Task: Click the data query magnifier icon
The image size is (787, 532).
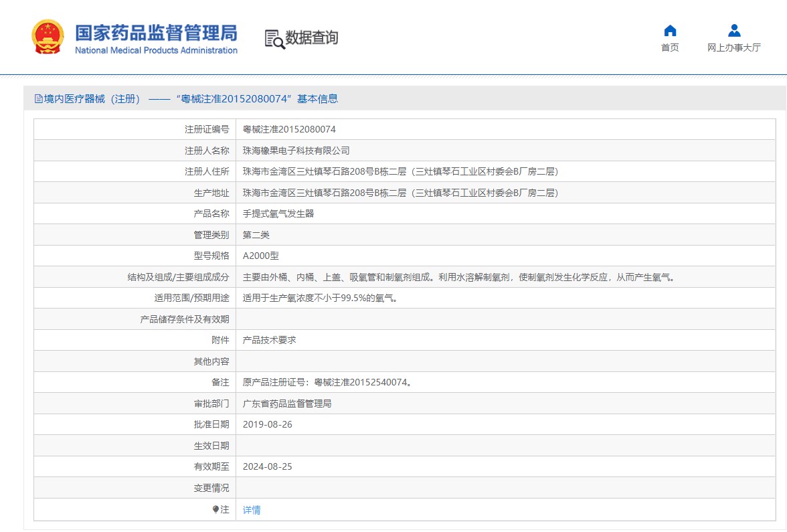Action: pyautogui.click(x=274, y=39)
